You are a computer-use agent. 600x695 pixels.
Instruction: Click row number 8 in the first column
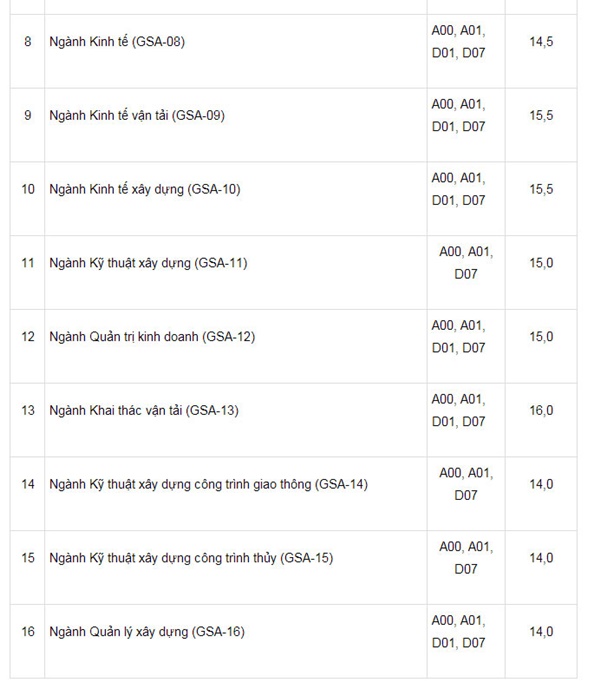click(28, 42)
